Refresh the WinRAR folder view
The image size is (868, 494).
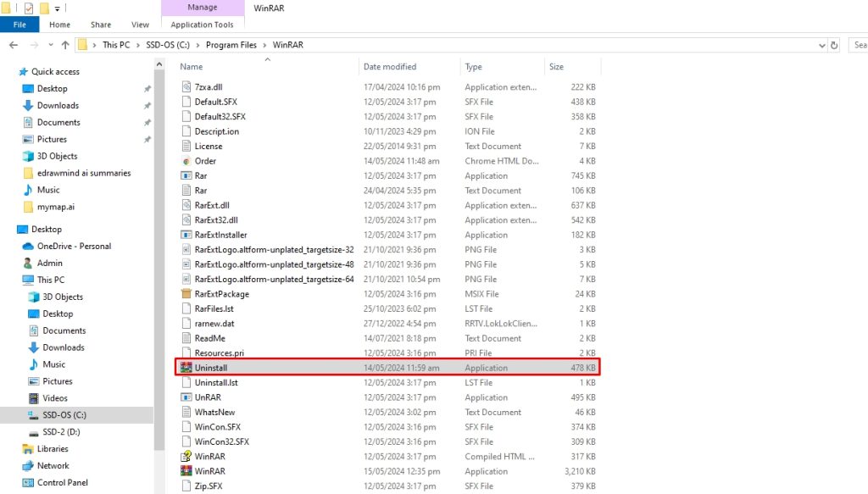(x=834, y=45)
